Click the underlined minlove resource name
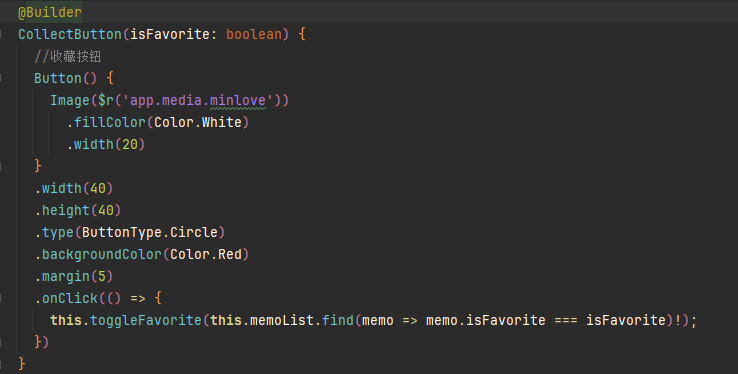738x374 pixels. coord(238,100)
